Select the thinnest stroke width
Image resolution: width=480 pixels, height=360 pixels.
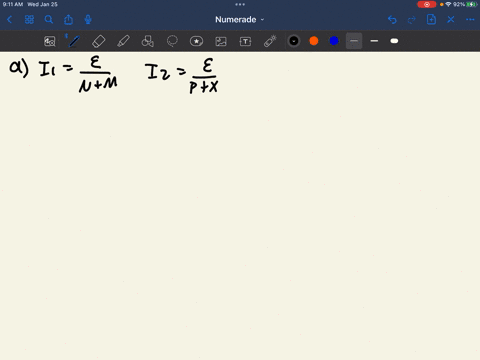(354, 41)
